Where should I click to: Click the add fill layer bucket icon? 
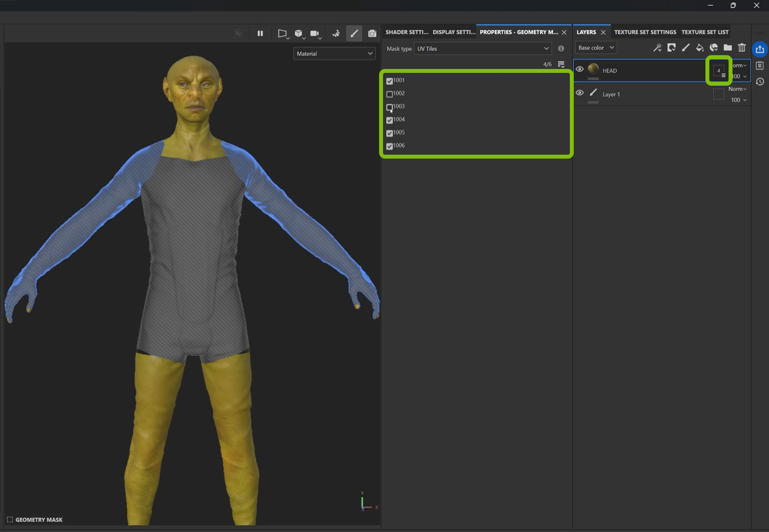699,48
